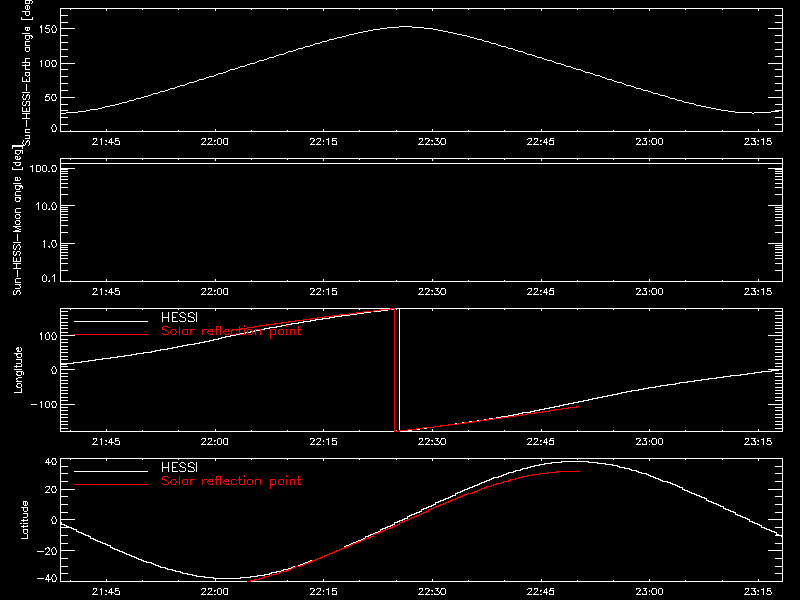Click the "-100" tick on Longitude plot
This screenshot has height=600, width=800.
[x=44, y=405]
